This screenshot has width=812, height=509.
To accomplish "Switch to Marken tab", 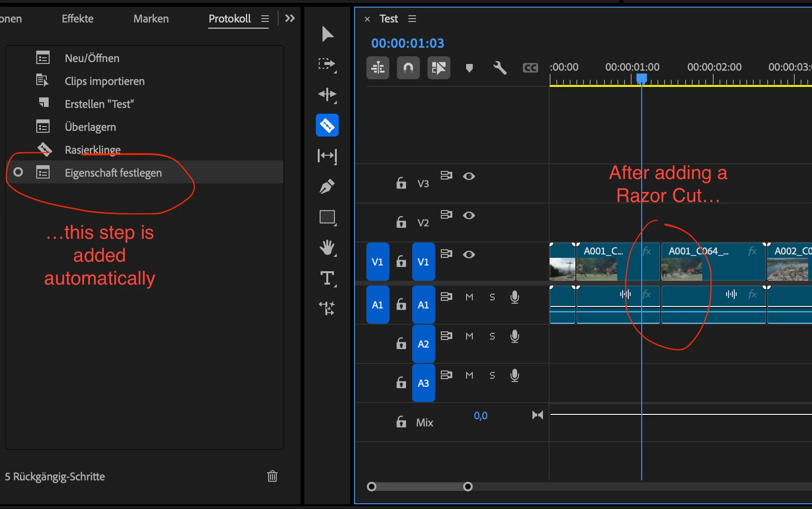I will [x=151, y=19].
